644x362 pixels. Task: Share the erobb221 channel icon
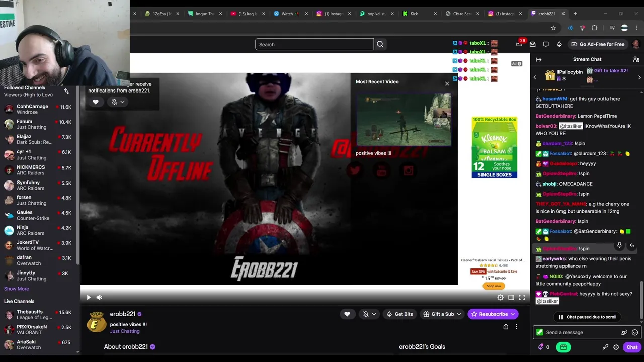pos(506,327)
